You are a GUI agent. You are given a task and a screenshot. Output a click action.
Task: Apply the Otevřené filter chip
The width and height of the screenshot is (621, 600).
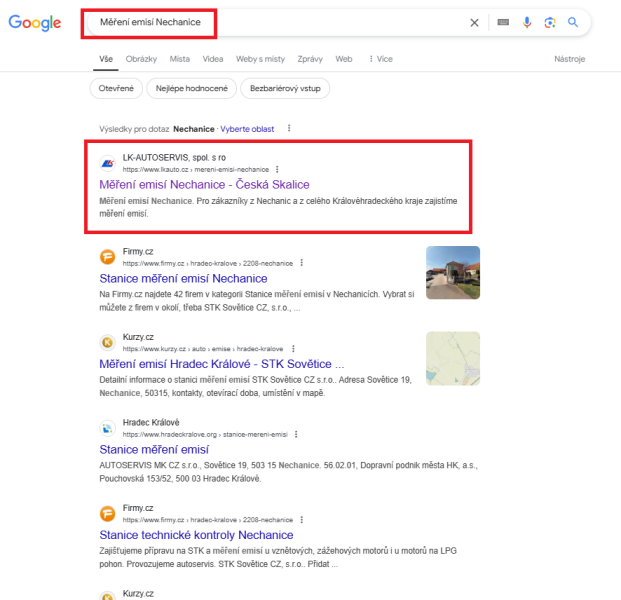pyautogui.click(x=116, y=88)
